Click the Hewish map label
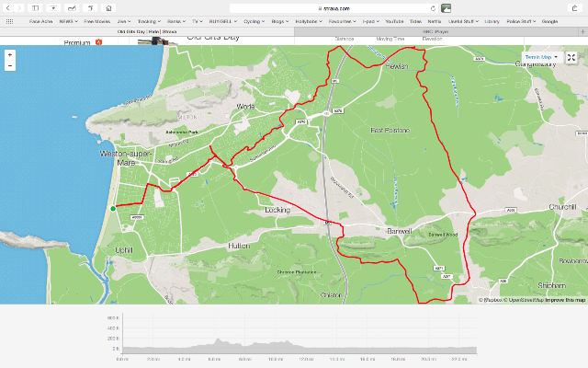The height and width of the screenshot is (368, 588). (x=397, y=66)
